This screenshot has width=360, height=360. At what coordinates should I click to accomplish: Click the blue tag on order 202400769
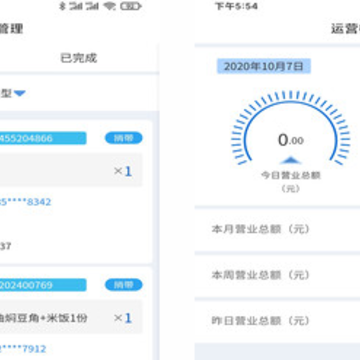pos(124,285)
